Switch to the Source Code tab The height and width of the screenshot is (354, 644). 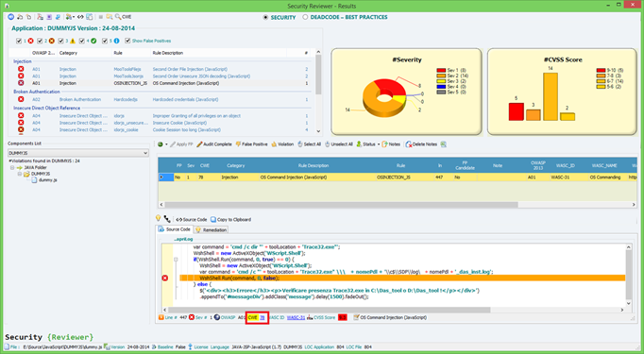pyautogui.click(x=175, y=229)
